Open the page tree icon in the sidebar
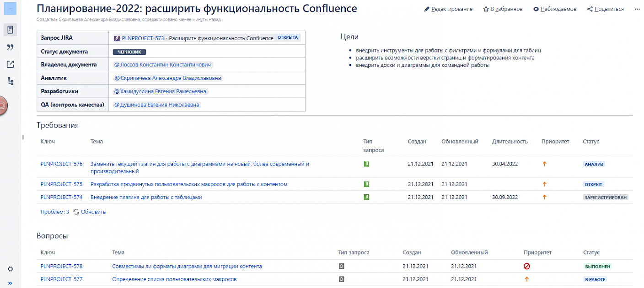The width and height of the screenshot is (644, 288). pos(10,81)
